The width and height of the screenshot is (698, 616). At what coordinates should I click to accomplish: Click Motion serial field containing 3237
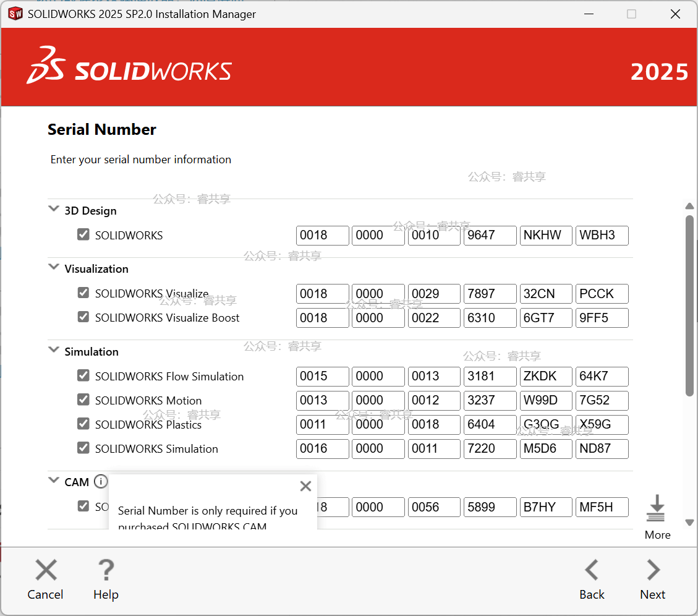pyautogui.click(x=490, y=400)
